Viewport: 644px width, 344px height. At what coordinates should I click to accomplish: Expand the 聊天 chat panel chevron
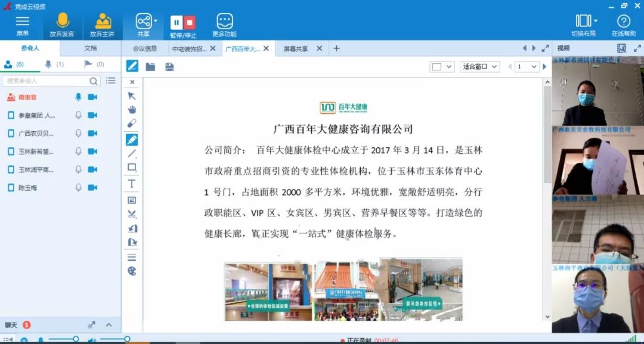point(109,325)
